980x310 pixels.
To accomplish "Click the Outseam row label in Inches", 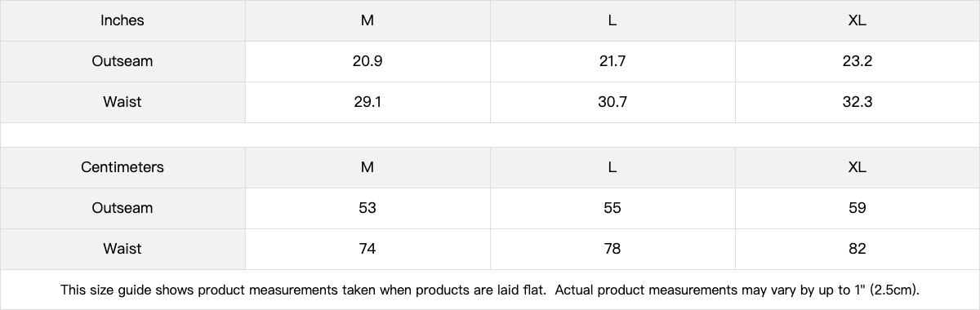I will coord(122,61).
